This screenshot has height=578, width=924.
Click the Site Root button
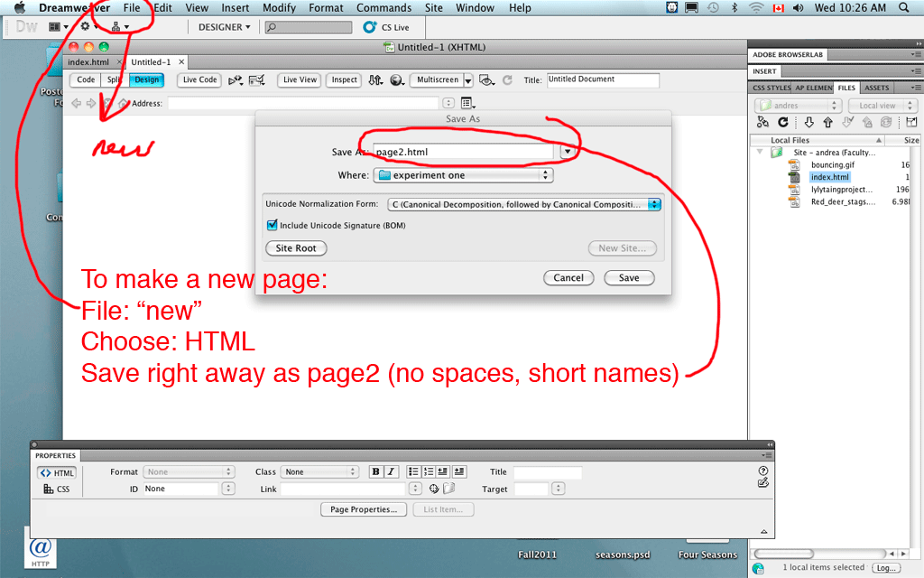point(296,248)
